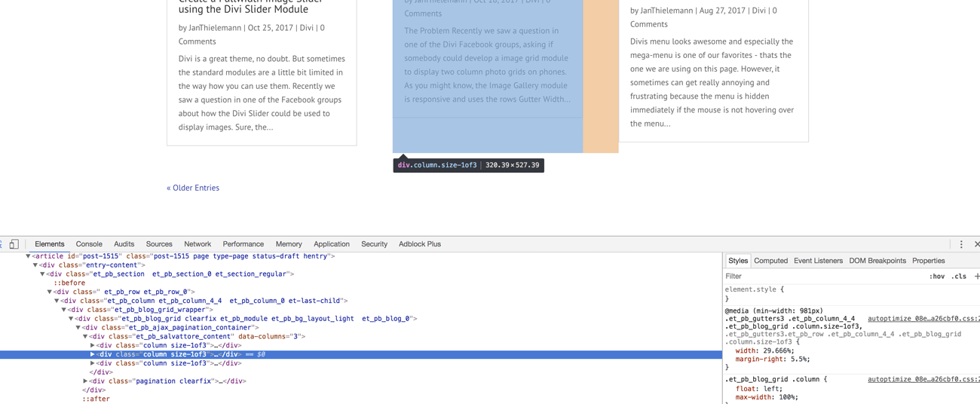
Task: Open DevTools three-dot customize menu
Action: 961,244
